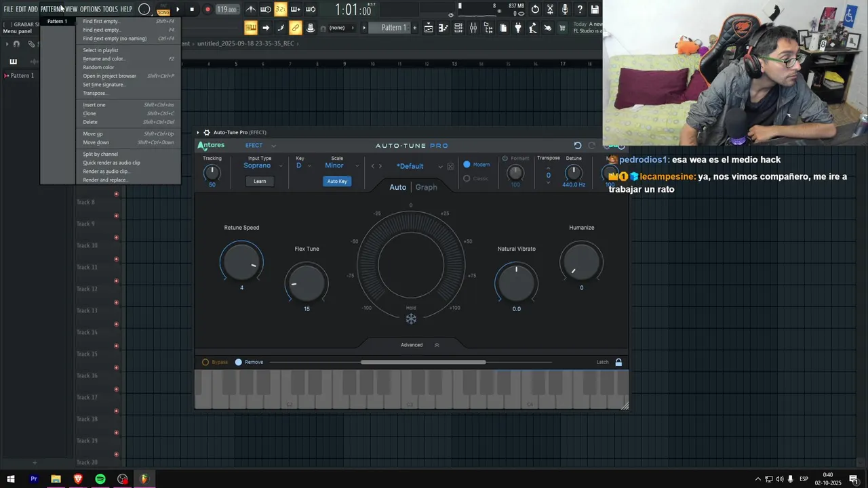Open the Key D dropdown
The width and height of the screenshot is (868, 488).
point(303,165)
